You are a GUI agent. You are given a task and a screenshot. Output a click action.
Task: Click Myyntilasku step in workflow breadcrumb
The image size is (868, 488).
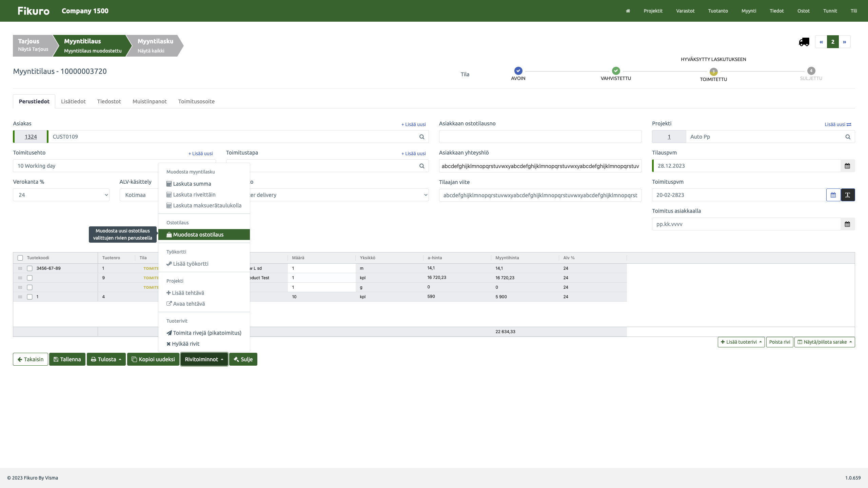click(155, 45)
